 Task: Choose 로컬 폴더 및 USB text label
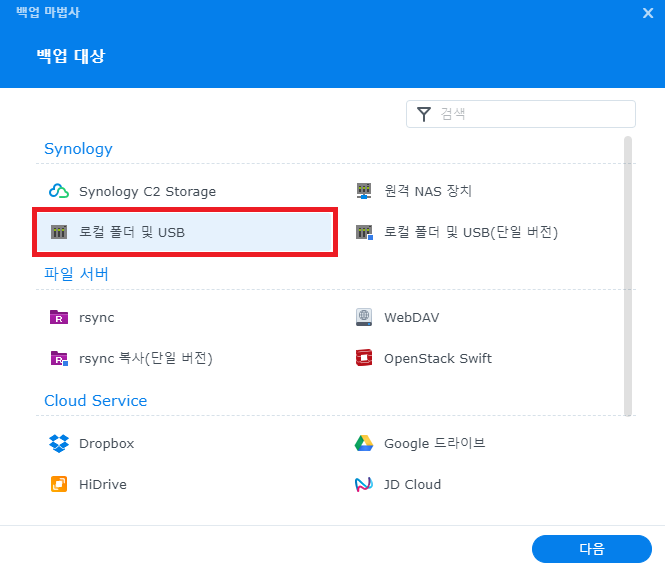[132, 232]
